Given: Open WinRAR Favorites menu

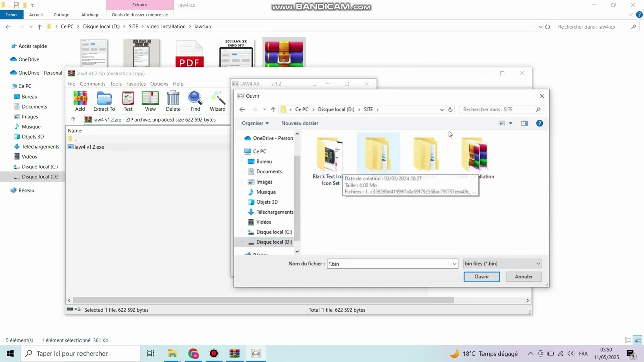Looking at the screenshot, I should point(136,84).
